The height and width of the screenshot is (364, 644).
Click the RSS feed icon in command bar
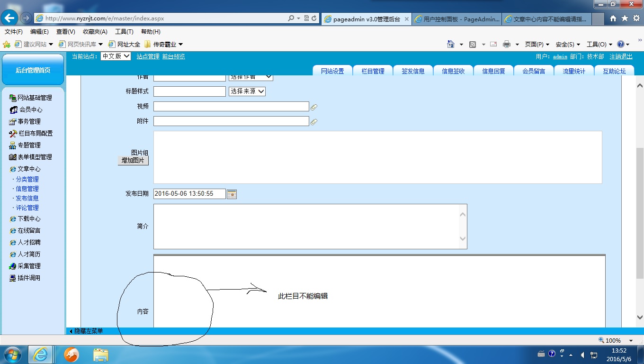(473, 44)
